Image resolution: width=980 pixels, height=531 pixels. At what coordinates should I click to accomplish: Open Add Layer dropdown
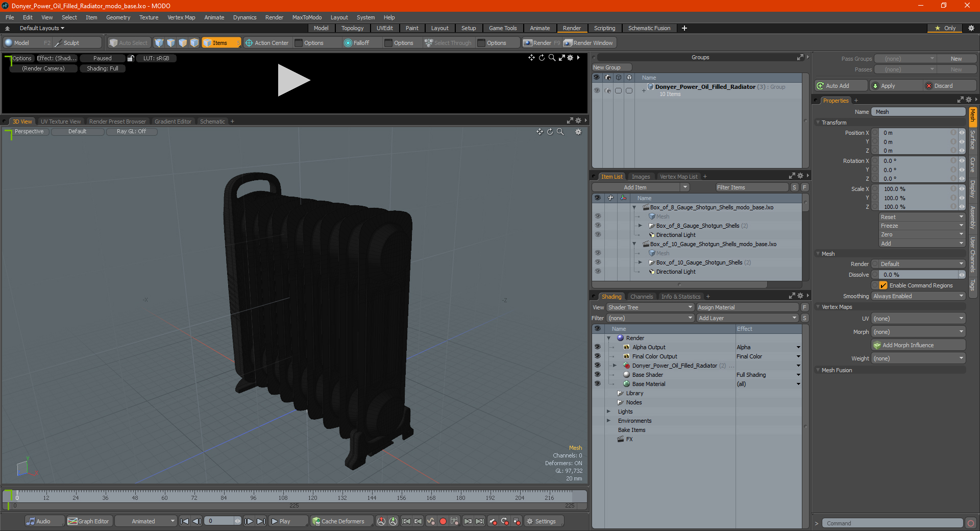[747, 318]
